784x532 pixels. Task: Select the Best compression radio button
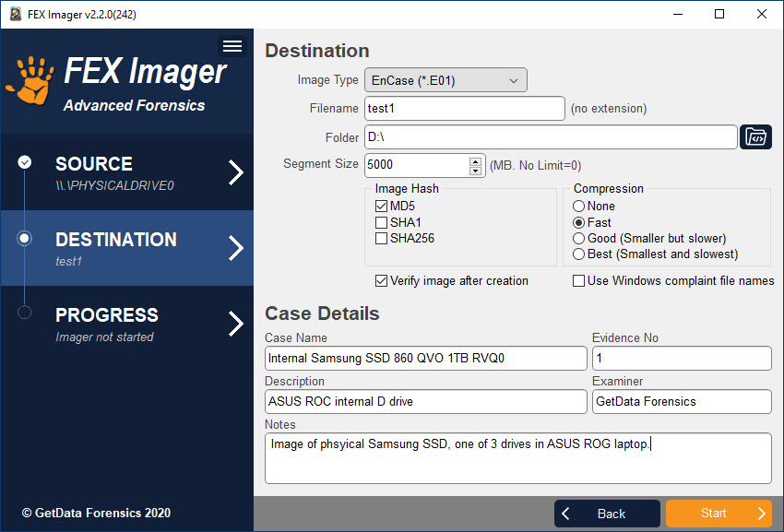coord(579,254)
